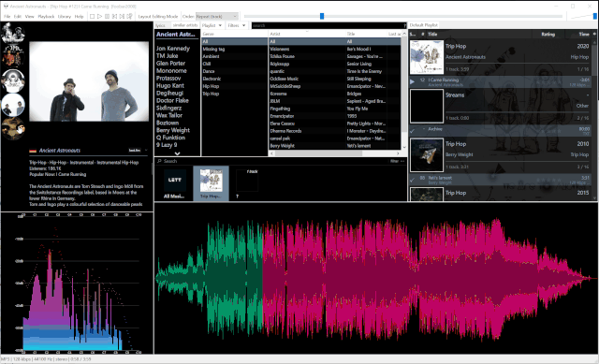The height and width of the screenshot is (364, 599).
Task: Click Berry Weight album art in playlist
Action: (x=427, y=154)
